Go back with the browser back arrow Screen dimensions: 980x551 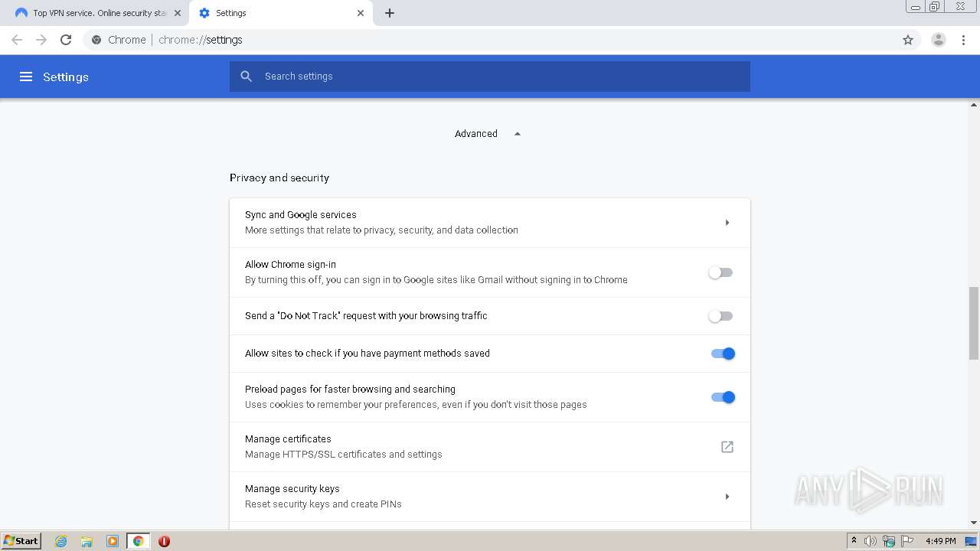pyautogui.click(x=17, y=40)
